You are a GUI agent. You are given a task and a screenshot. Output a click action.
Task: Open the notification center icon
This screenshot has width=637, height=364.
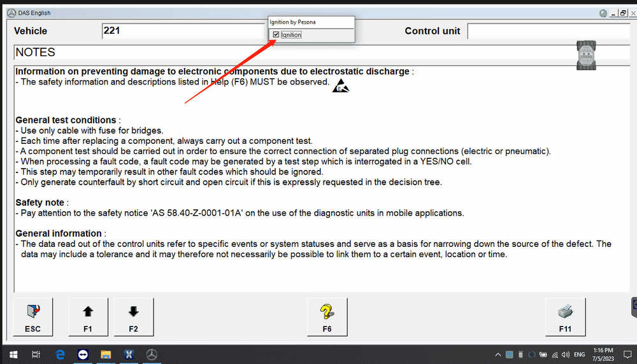click(x=627, y=354)
